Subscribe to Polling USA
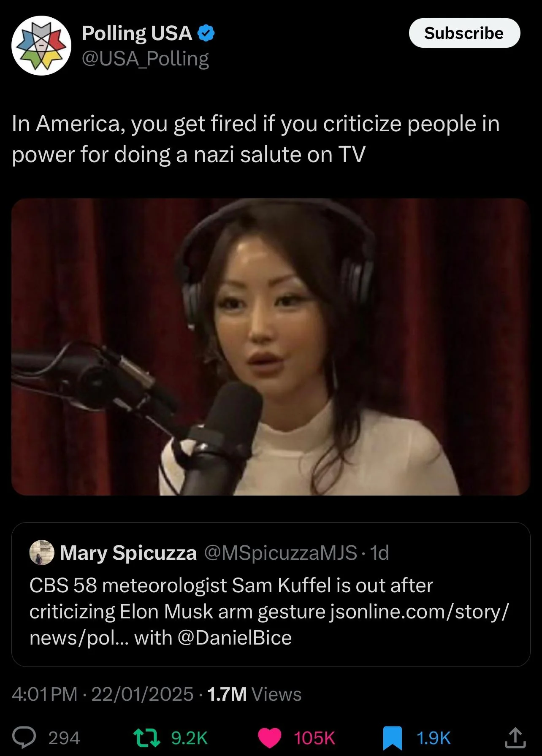The width and height of the screenshot is (542, 756). [x=464, y=33]
